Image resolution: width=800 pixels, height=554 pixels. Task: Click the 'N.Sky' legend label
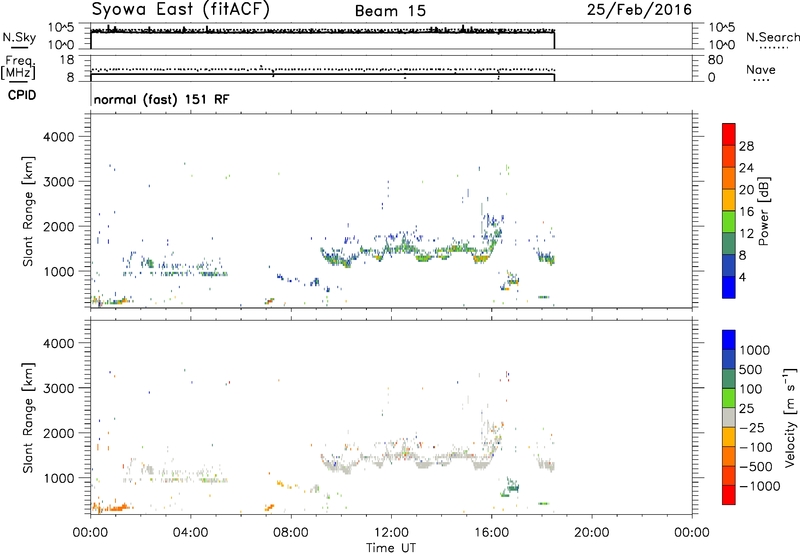pyautogui.click(x=19, y=37)
